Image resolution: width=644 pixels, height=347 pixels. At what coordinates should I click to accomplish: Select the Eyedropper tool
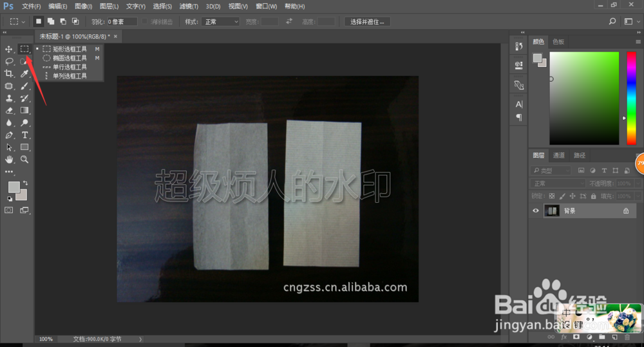[x=24, y=74]
